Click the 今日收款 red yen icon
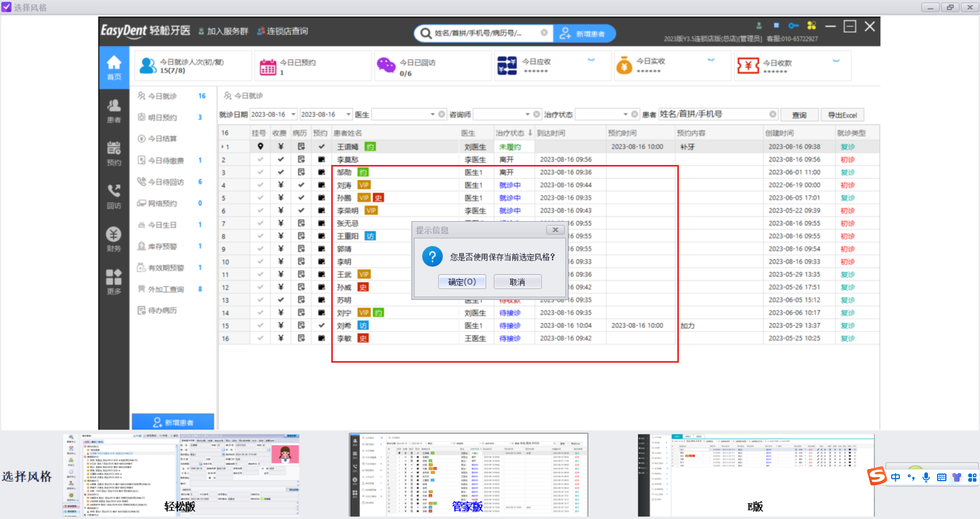 pyautogui.click(x=748, y=65)
